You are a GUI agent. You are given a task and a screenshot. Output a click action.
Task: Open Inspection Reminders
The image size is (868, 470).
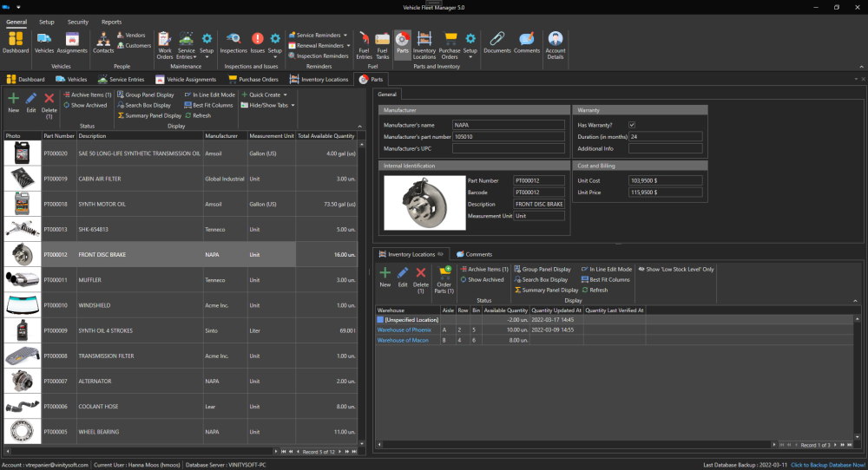pyautogui.click(x=319, y=55)
